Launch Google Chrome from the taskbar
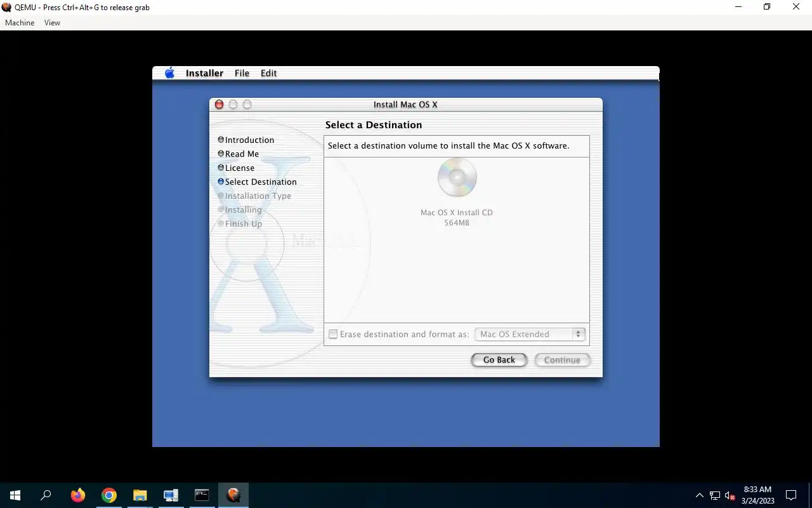Screen dimensions: 812x508 tap(109, 495)
